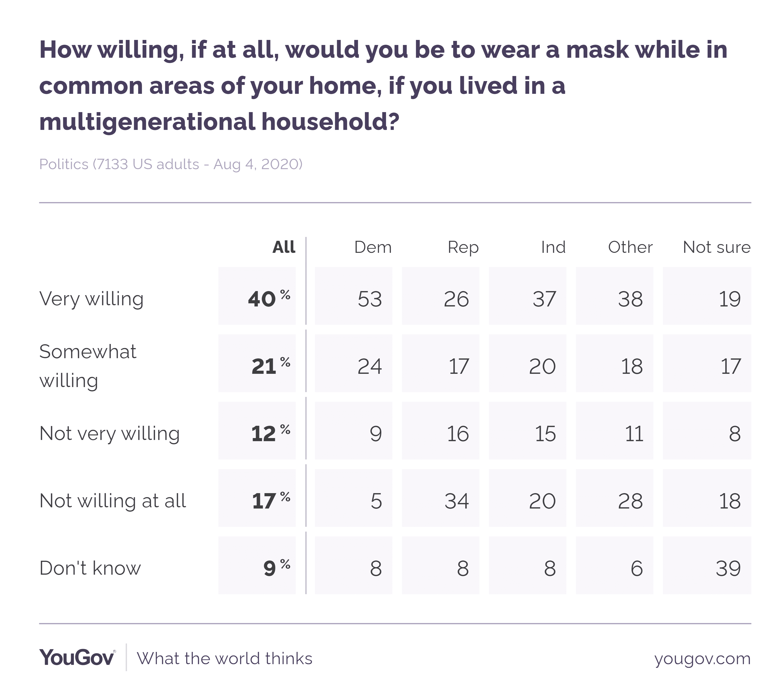Click the "Not sure" column header
The width and height of the screenshot is (770, 700).
click(717, 248)
